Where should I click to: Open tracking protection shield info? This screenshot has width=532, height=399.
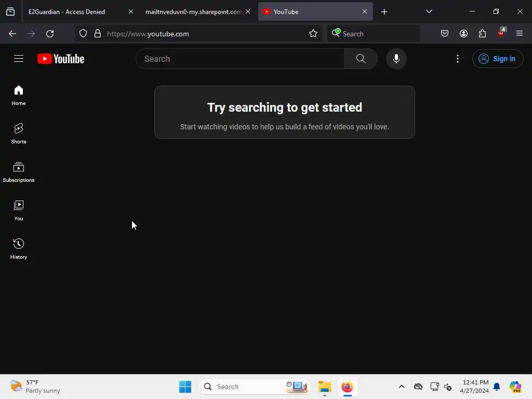[x=83, y=34]
